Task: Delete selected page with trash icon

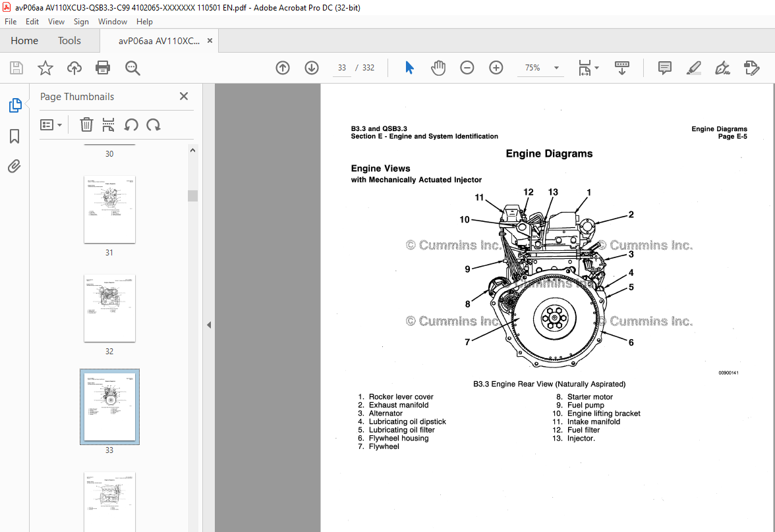Action: point(86,125)
